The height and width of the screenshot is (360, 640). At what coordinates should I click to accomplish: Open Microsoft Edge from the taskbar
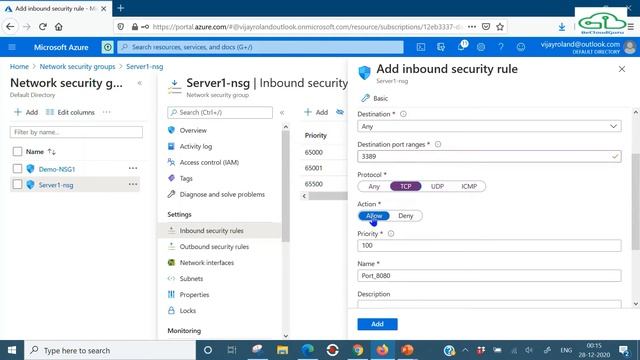tap(308, 350)
